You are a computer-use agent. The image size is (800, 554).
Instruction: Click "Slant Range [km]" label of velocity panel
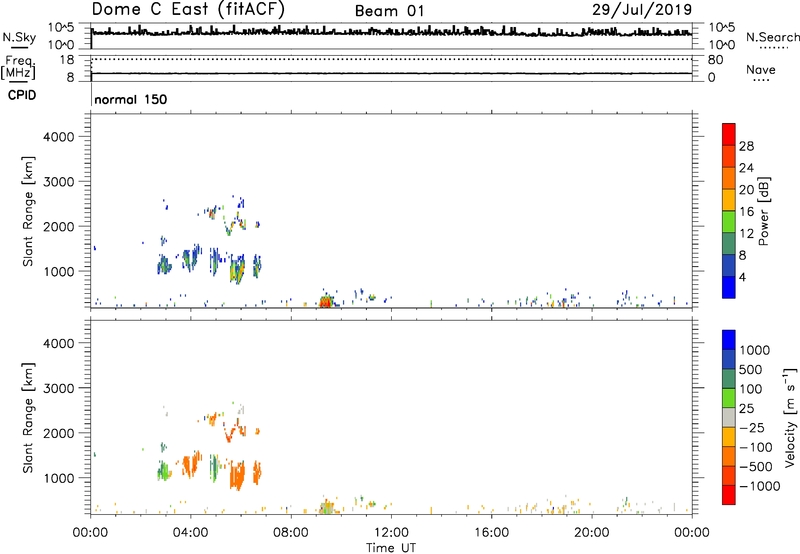[x=28, y=418]
